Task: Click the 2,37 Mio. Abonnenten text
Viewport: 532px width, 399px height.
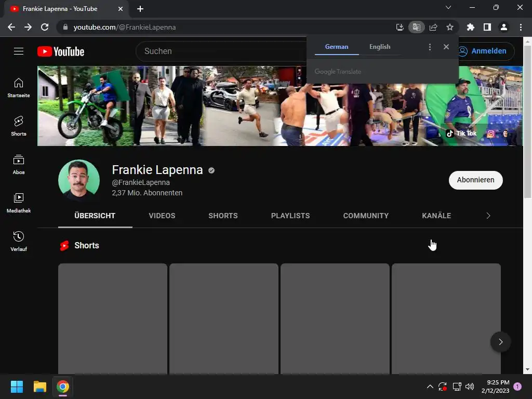Action: pyautogui.click(x=147, y=193)
